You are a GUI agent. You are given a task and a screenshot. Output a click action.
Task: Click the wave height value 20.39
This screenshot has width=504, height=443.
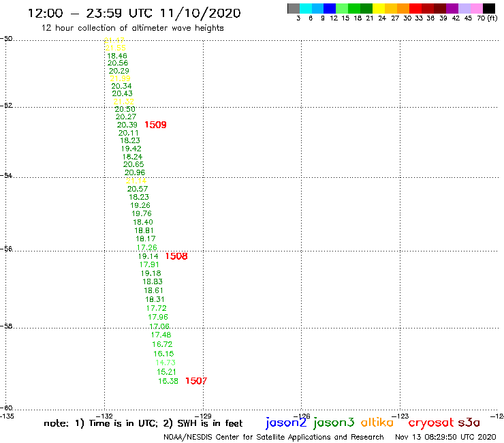[x=127, y=125]
